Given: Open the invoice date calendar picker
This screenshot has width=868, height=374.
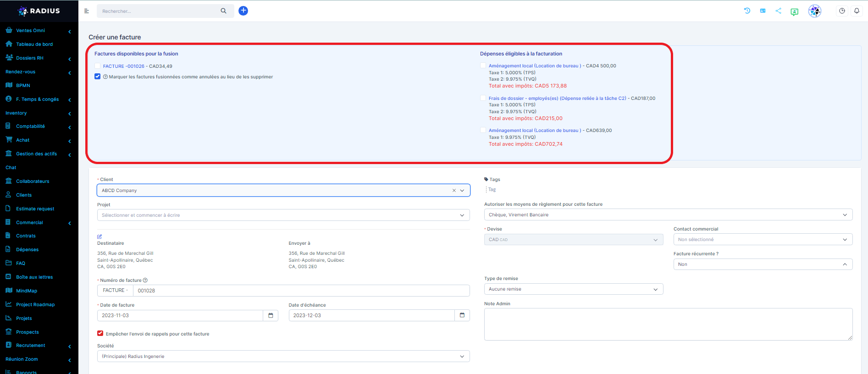Looking at the screenshot, I should [x=271, y=315].
